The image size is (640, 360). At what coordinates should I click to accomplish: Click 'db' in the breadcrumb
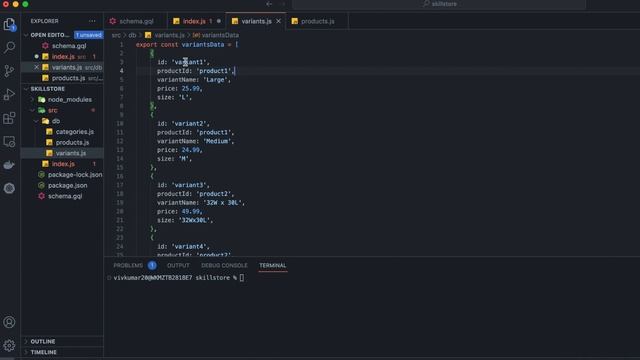tap(132, 36)
